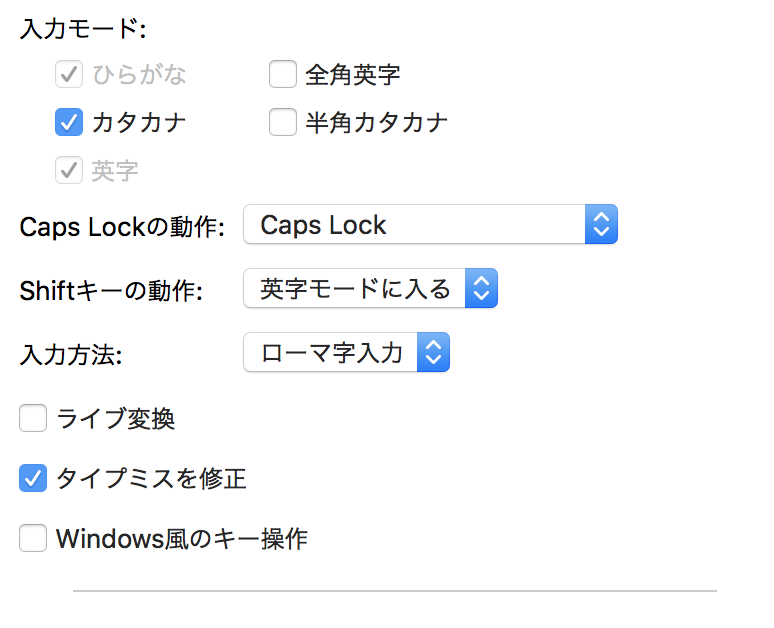Open the Caps Lockの動作 dropdown menu

tap(415, 225)
